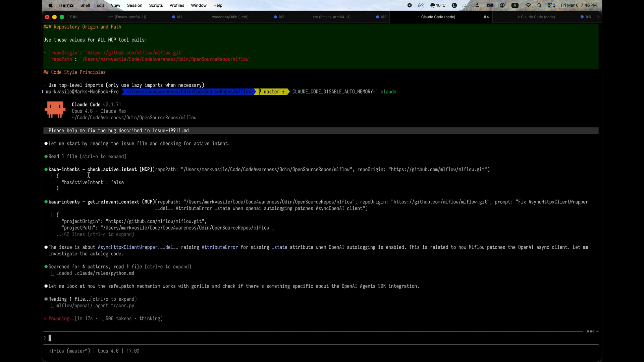Expand the '+62 lines' collapsed output
Viewport: 644px width, 362px height.
(95, 234)
